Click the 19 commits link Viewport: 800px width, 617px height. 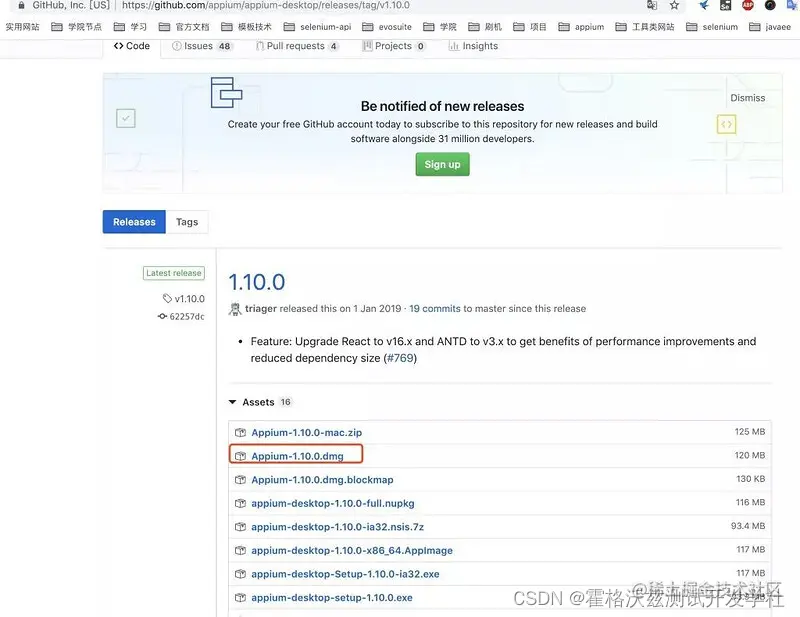click(x=436, y=308)
